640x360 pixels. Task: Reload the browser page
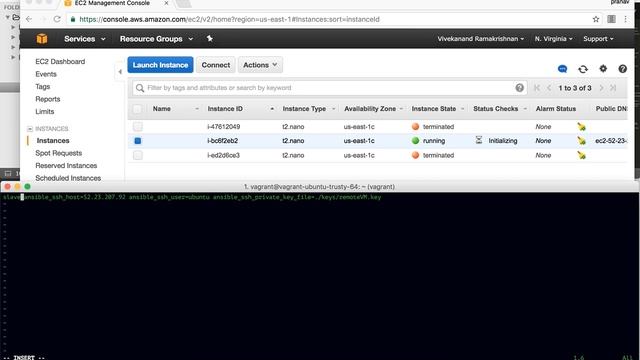pyautogui.click(x=57, y=19)
